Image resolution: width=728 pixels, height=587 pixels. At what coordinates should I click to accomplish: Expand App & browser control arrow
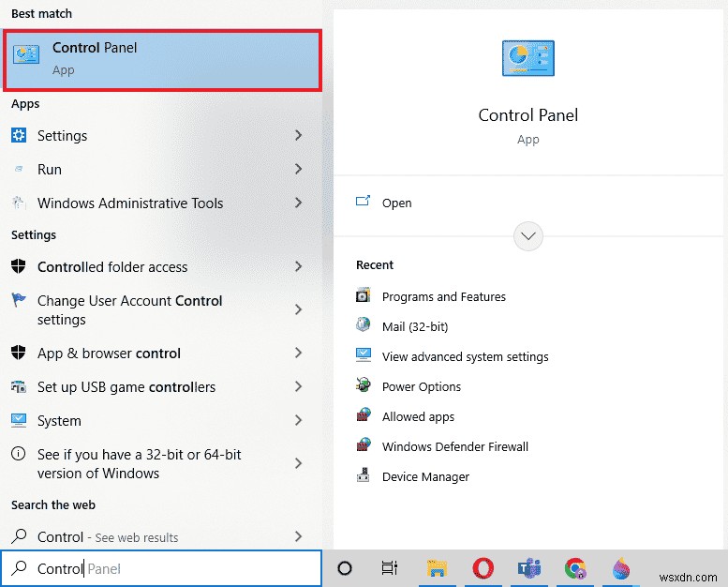(x=299, y=353)
